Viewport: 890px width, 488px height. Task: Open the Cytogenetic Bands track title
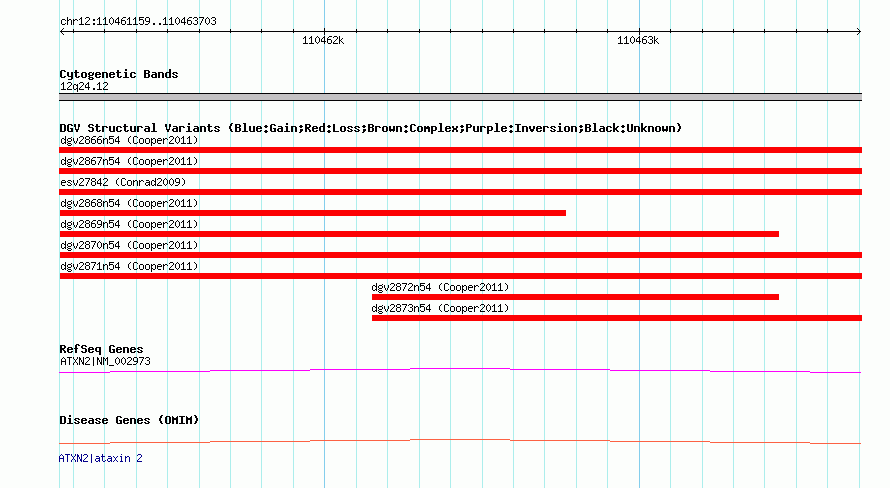119,74
